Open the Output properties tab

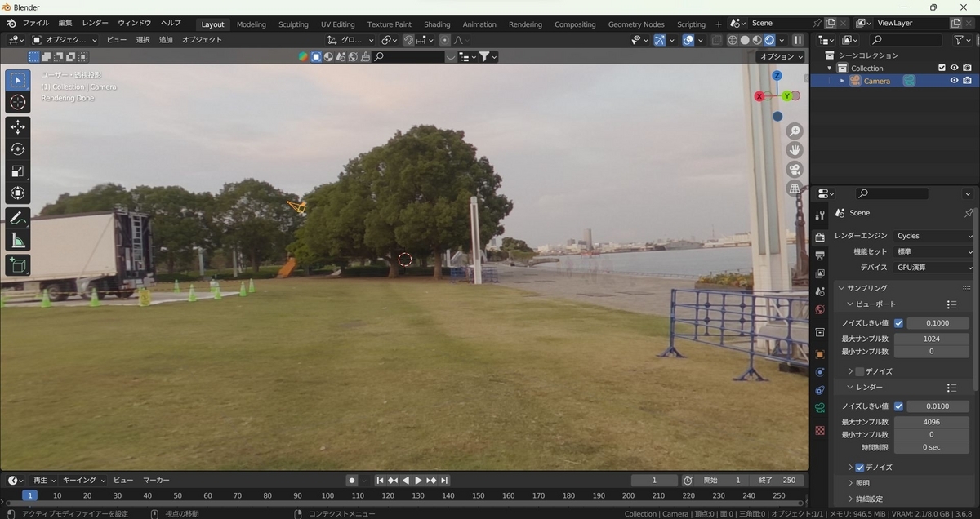click(820, 255)
